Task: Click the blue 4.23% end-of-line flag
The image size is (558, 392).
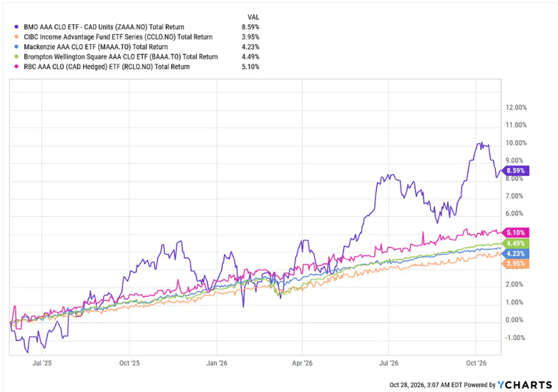Action: tap(515, 254)
